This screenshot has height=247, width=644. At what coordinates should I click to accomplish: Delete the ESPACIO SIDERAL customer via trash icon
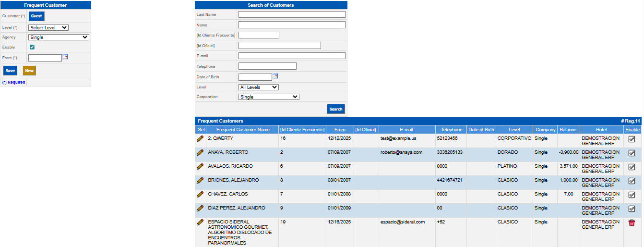[632, 222]
